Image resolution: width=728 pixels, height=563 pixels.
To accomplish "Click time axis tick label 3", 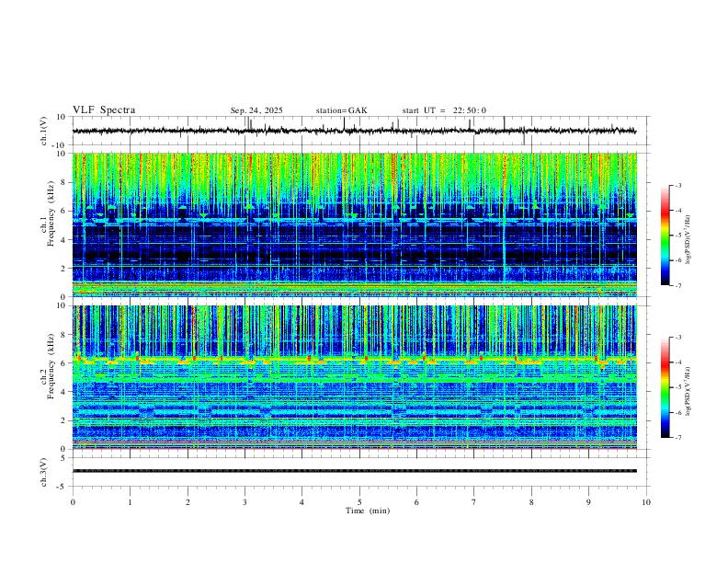I will tap(245, 502).
